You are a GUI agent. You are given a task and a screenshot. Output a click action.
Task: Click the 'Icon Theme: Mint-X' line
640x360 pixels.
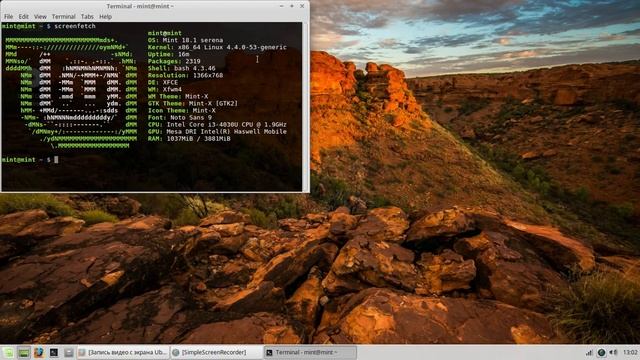click(x=182, y=111)
